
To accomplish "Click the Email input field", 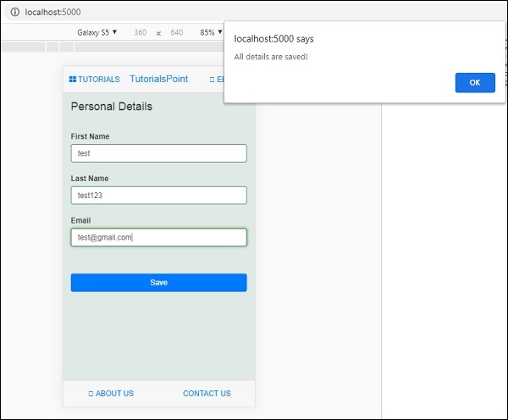I will pos(158,238).
